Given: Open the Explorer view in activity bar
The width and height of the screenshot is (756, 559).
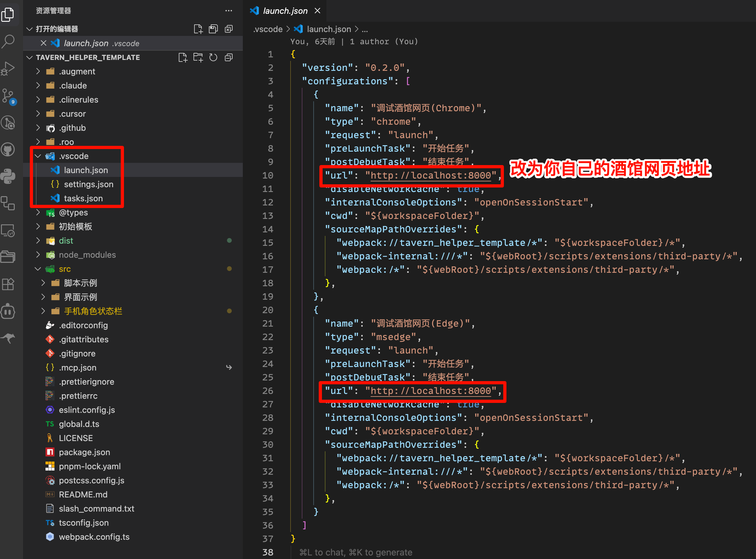Looking at the screenshot, I should pyautogui.click(x=8, y=14).
